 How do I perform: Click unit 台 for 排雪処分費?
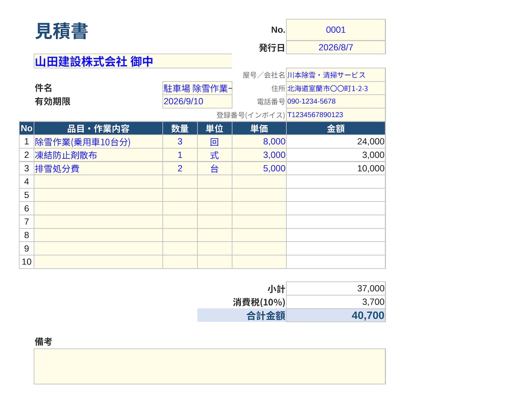click(x=215, y=169)
